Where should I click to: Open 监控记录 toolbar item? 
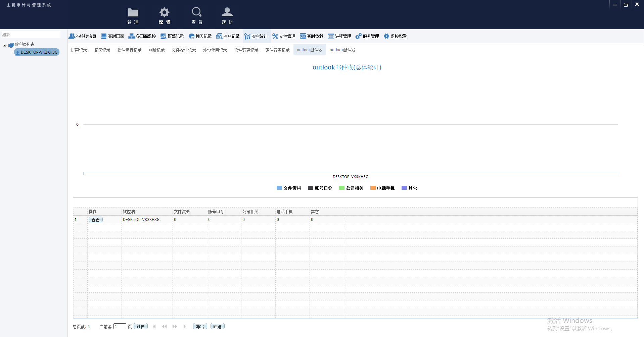[228, 36]
